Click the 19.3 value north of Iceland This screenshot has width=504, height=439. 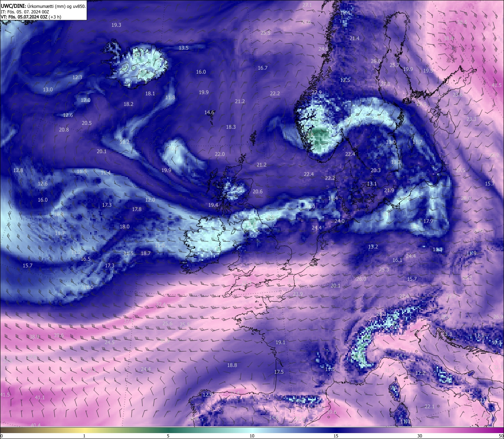click(116, 25)
